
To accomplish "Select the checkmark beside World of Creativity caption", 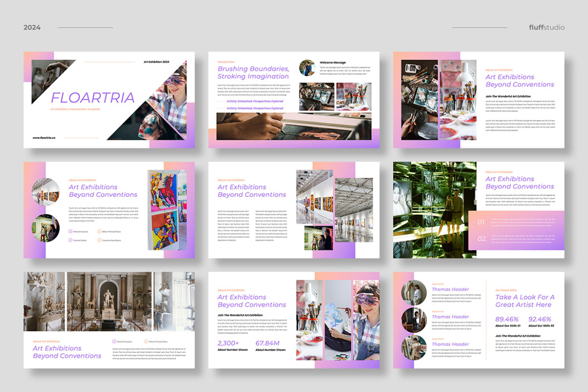I will tap(71, 231).
